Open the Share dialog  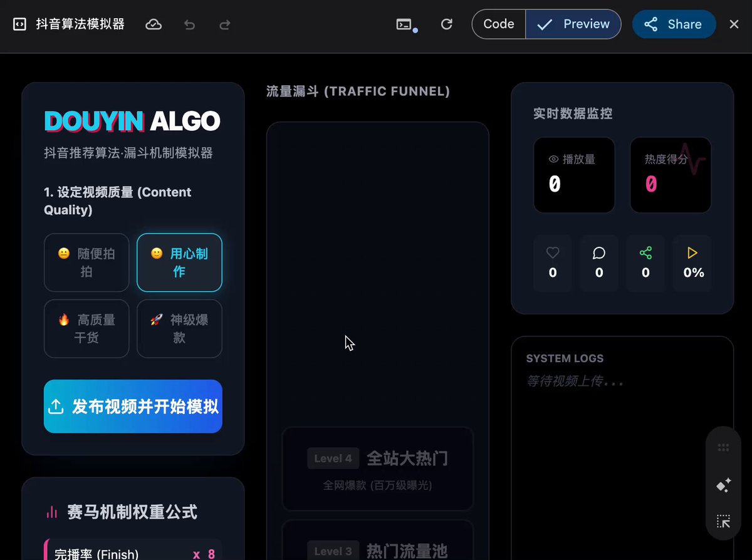(674, 24)
